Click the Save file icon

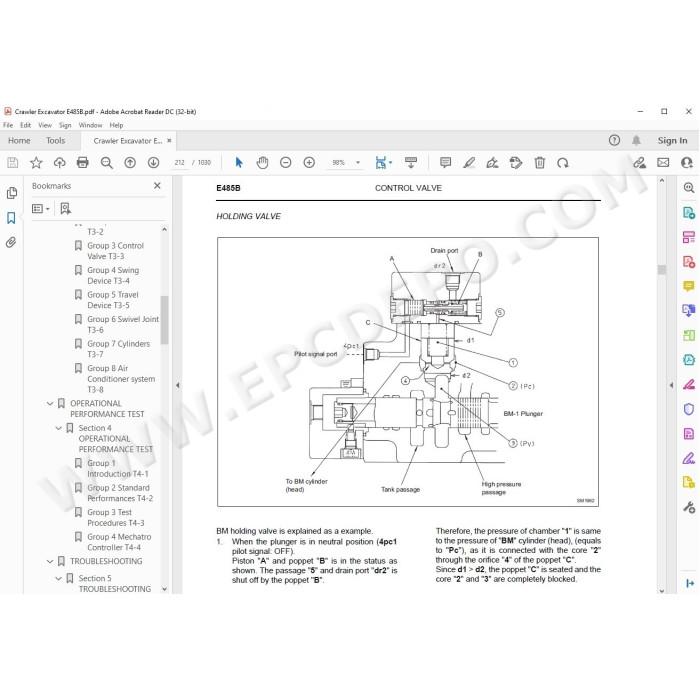coord(12,163)
